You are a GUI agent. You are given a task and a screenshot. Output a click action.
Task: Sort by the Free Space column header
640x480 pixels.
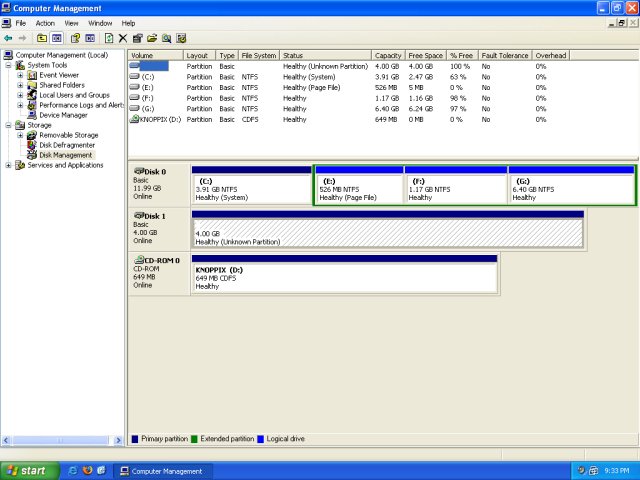pyautogui.click(x=426, y=55)
